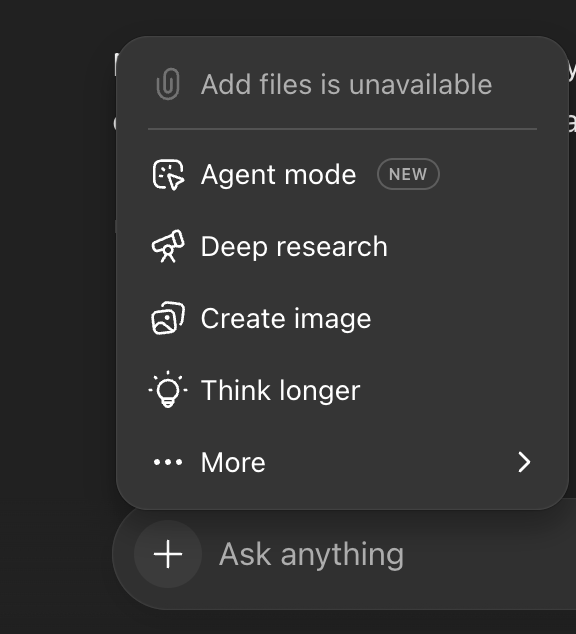
Task: Enable the Think longer option
Action: (342, 390)
